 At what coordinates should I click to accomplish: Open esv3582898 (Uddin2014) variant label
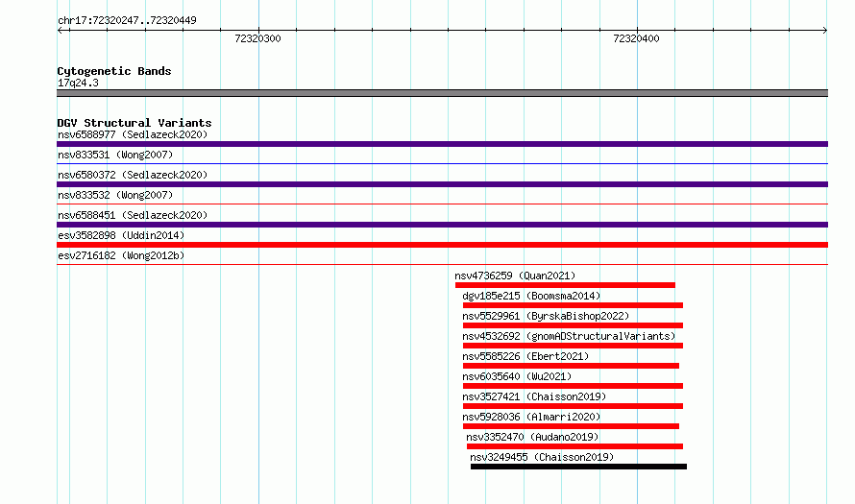point(121,235)
